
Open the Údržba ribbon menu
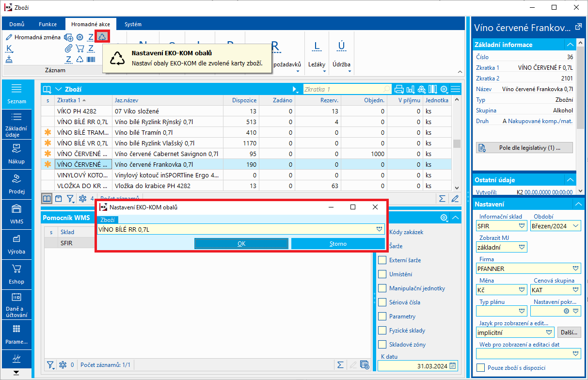tap(341, 54)
